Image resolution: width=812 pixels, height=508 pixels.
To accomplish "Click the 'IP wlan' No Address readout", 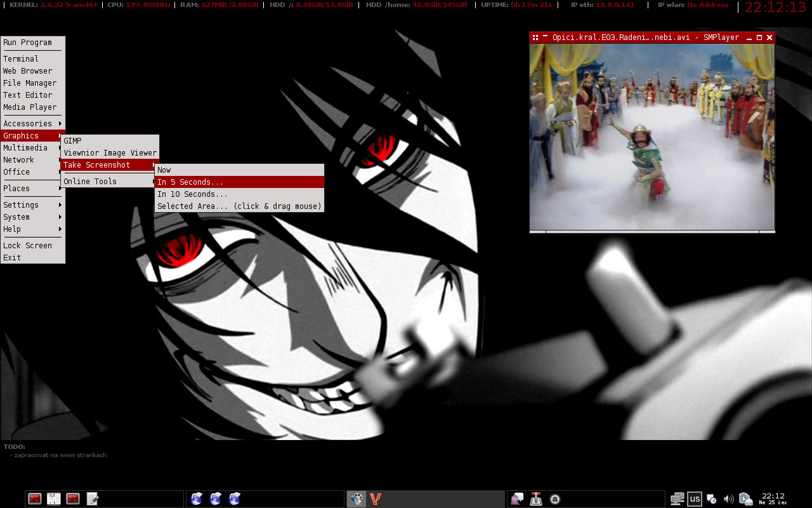I will pos(693,5).
